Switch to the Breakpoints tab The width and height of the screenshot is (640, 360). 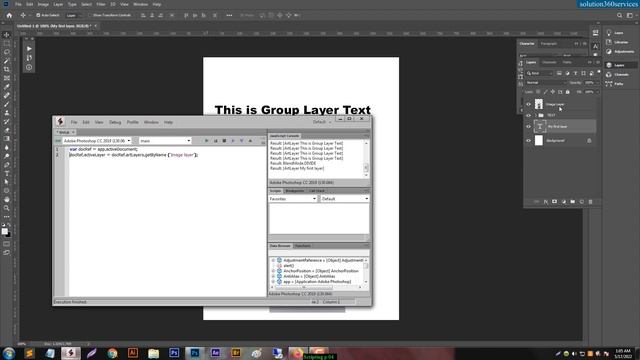click(x=295, y=191)
